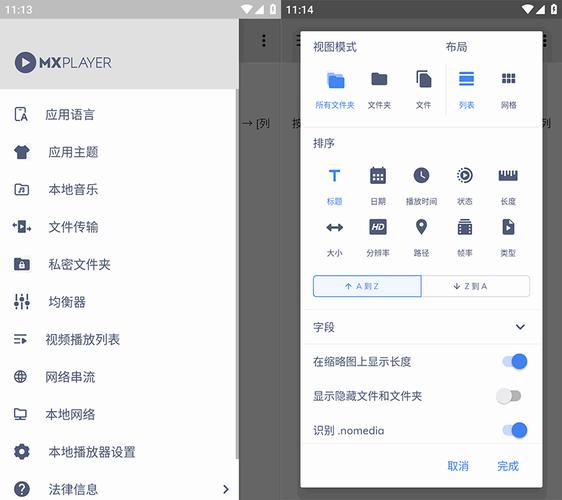Enable 显示隐藏文件和文件夹 switch
The height and width of the screenshot is (500, 562).
click(509, 396)
